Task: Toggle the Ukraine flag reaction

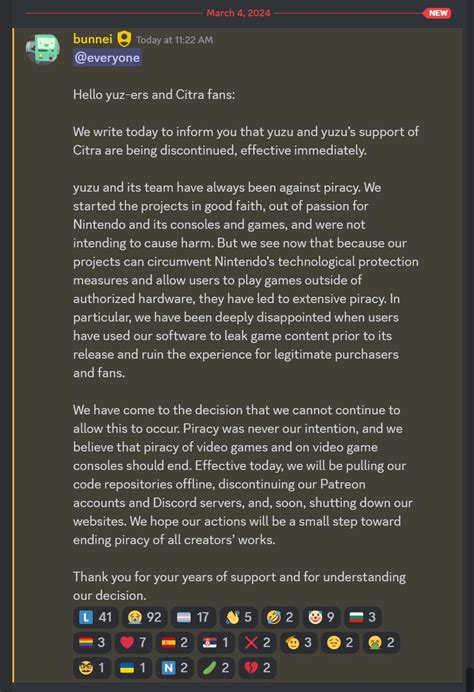Action: click(x=133, y=667)
